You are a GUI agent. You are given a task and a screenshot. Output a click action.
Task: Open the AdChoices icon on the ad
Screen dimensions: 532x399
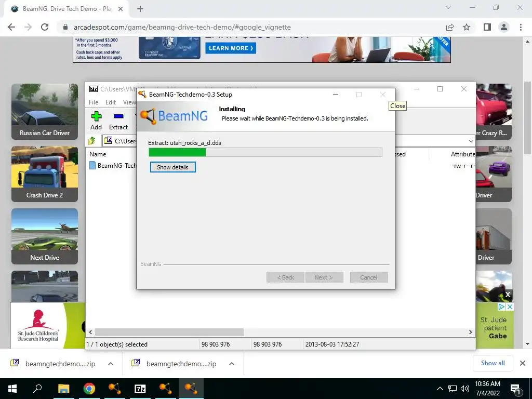tap(501, 307)
